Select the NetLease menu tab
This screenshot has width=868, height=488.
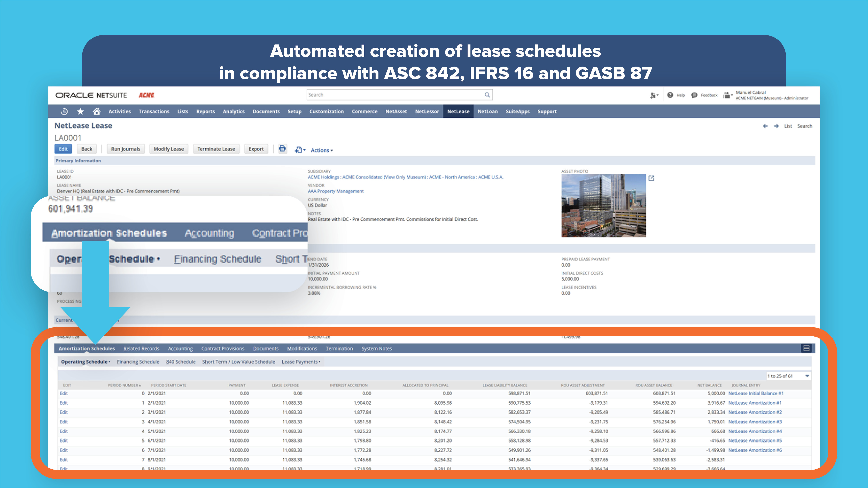[x=458, y=111]
